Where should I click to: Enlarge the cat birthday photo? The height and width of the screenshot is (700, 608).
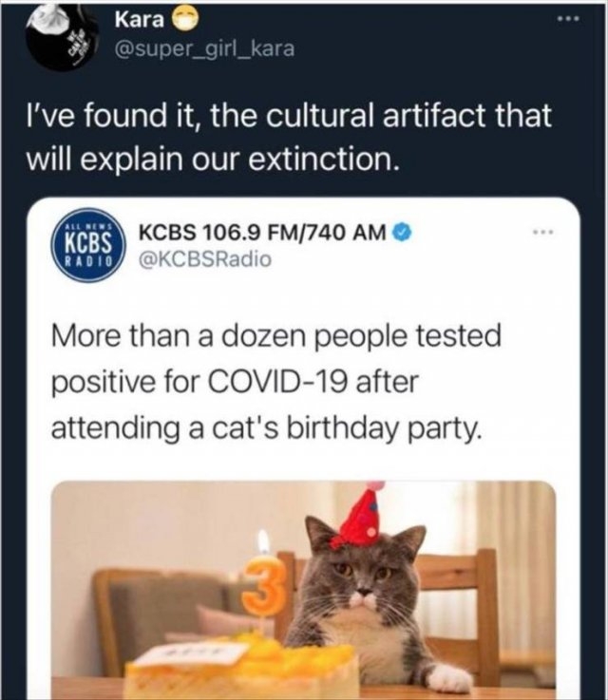click(x=302, y=589)
